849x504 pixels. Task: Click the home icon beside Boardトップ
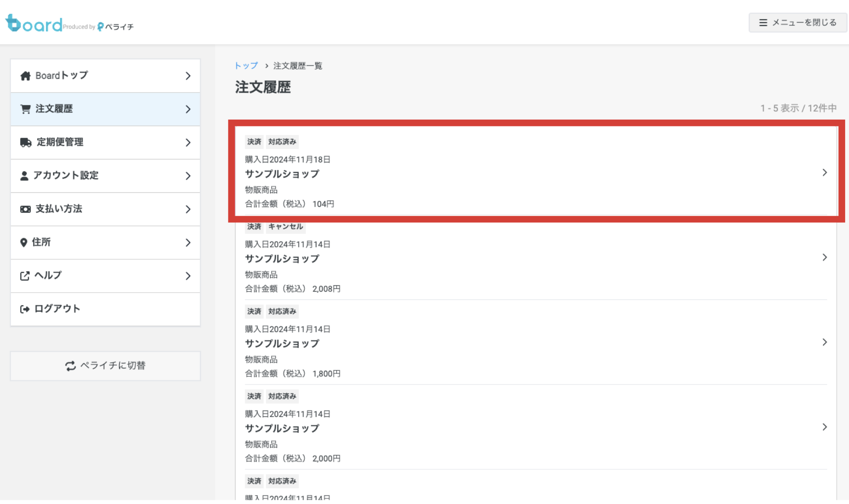coord(25,76)
